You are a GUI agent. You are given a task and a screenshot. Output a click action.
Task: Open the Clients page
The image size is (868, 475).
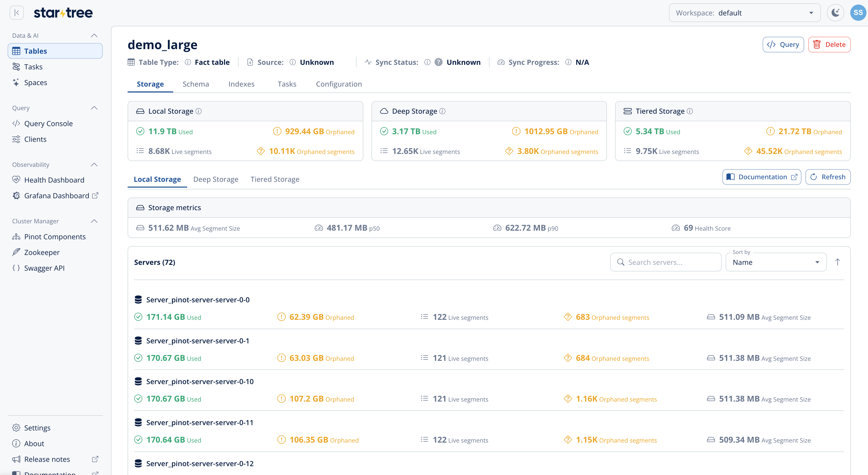(x=55, y=139)
